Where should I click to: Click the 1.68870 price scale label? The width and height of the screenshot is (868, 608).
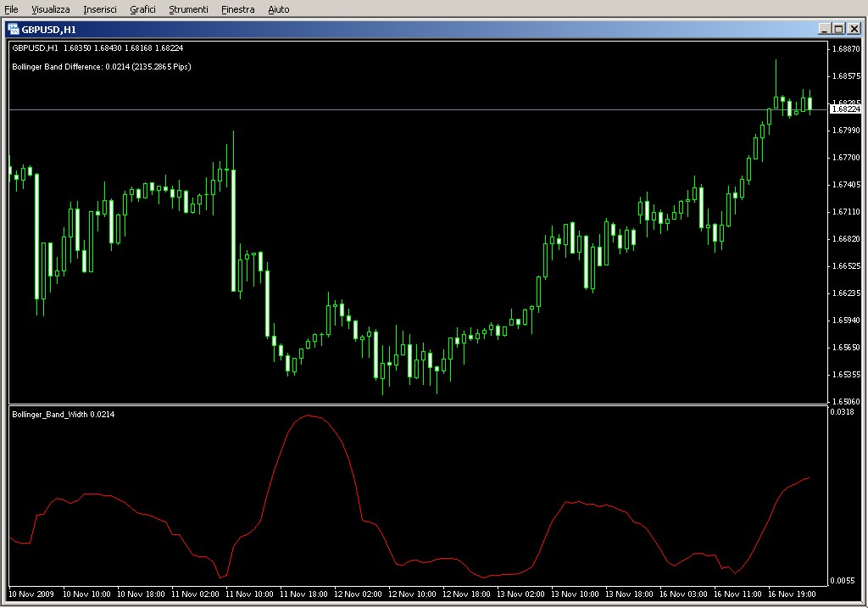847,48
